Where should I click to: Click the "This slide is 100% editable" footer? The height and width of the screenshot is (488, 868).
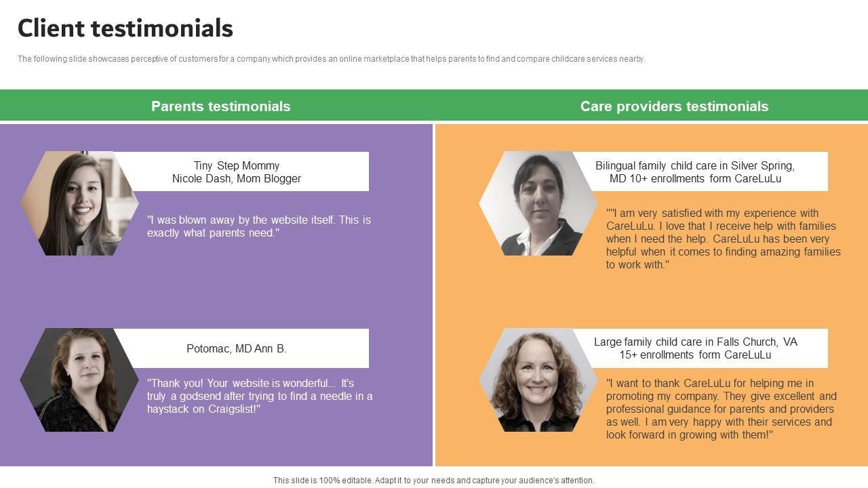433,481
